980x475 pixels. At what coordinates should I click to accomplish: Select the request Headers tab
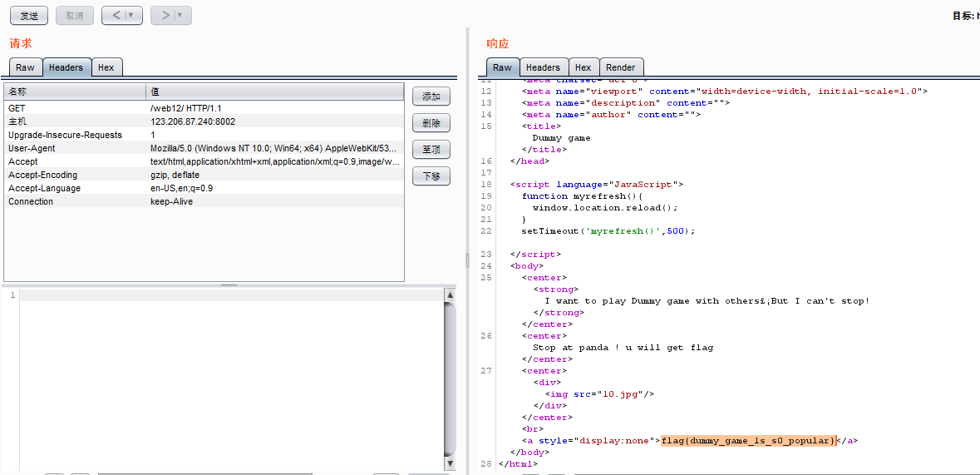click(x=66, y=67)
